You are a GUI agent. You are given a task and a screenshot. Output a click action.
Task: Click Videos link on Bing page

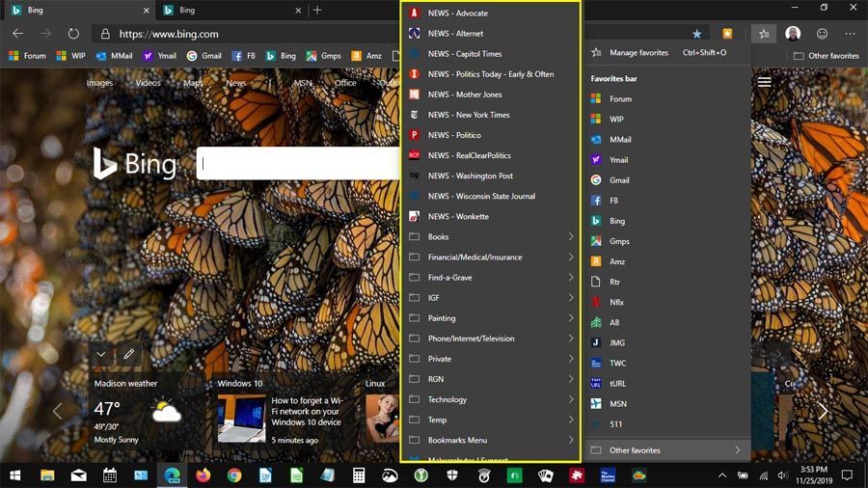pyautogui.click(x=148, y=82)
